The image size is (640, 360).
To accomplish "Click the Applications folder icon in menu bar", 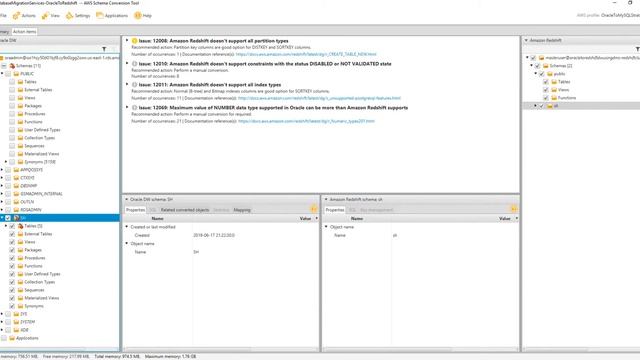I will [100, 16].
